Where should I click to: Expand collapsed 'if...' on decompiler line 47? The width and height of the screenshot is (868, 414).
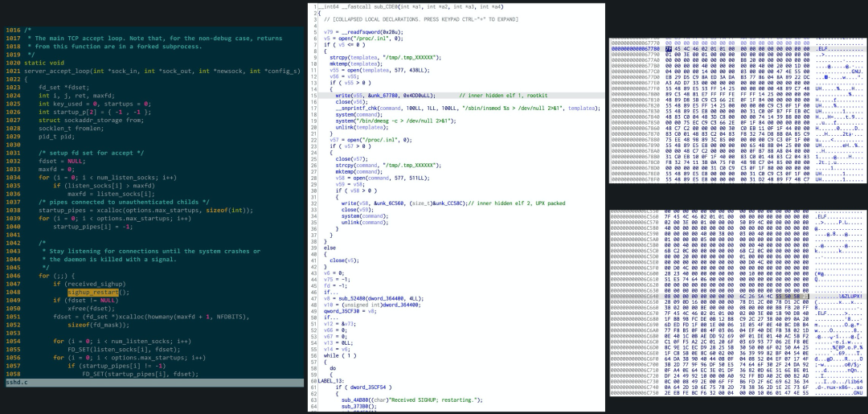pyautogui.click(x=330, y=293)
